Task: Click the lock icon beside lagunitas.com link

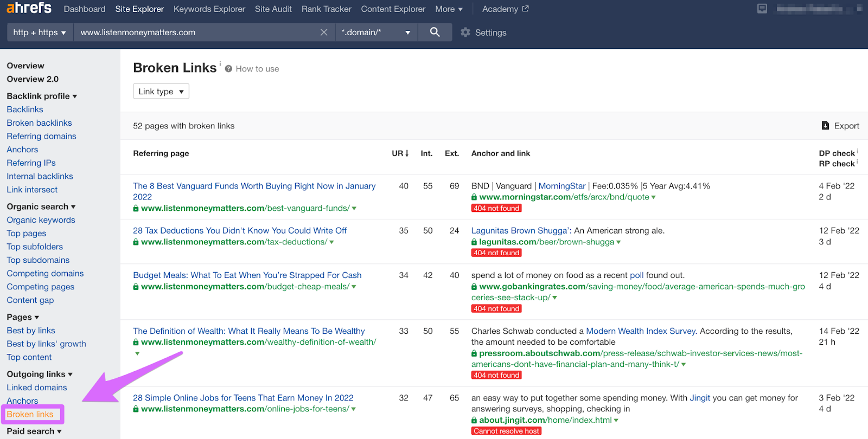Action: pos(474,242)
